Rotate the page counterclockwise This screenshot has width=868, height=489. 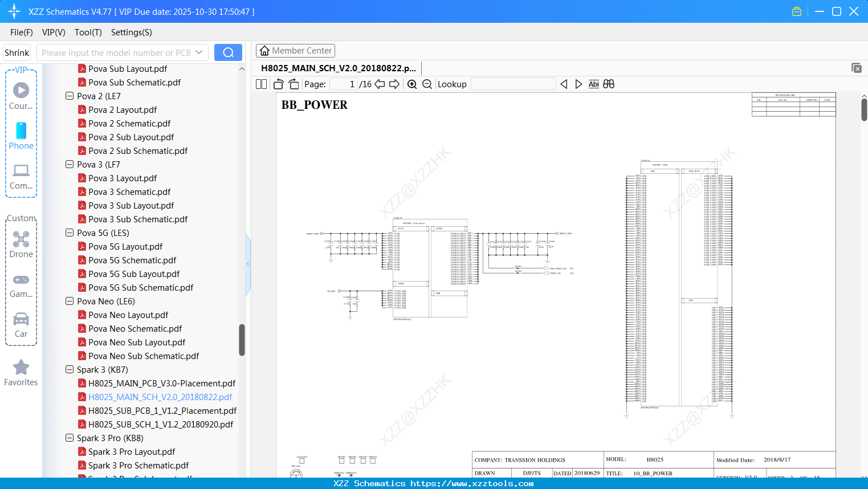[279, 84]
